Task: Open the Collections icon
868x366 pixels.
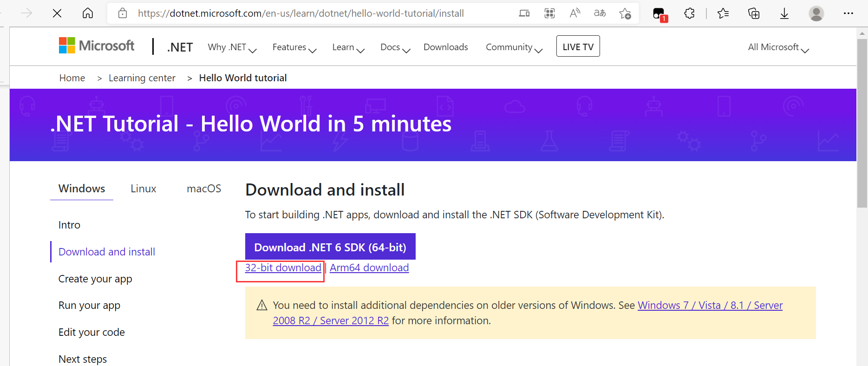Action: click(x=754, y=13)
